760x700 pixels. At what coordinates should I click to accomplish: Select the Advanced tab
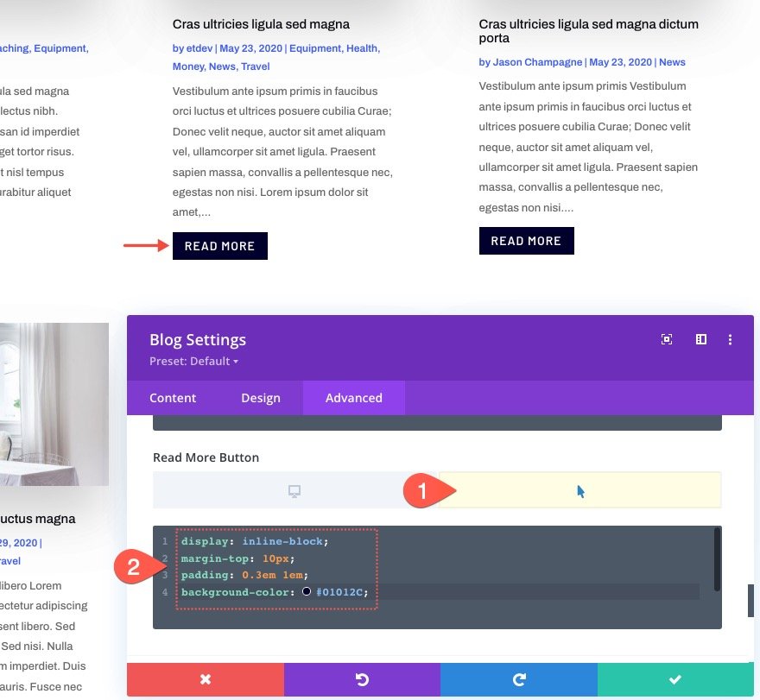tap(354, 398)
